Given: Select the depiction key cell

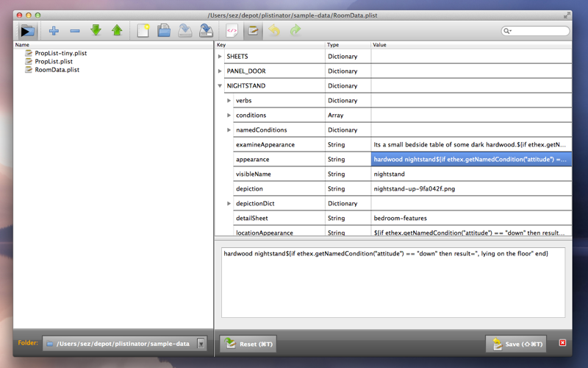Looking at the screenshot, I should coord(279,188).
